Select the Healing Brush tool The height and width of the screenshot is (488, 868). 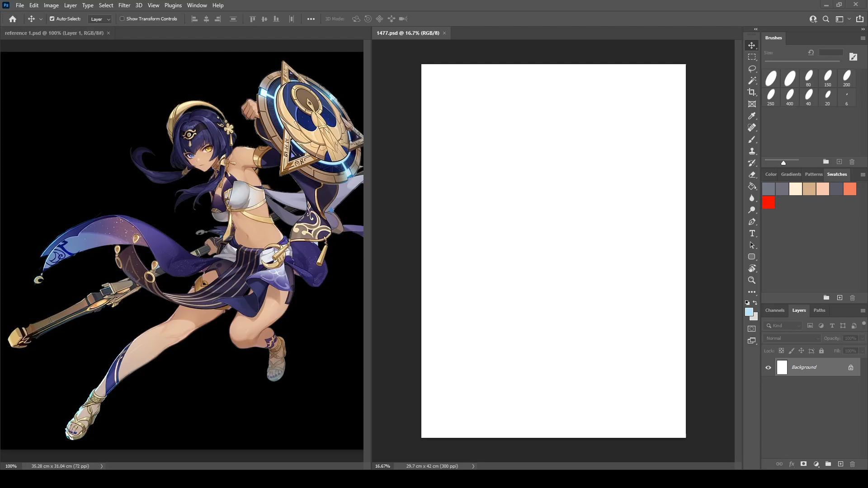[x=752, y=128]
